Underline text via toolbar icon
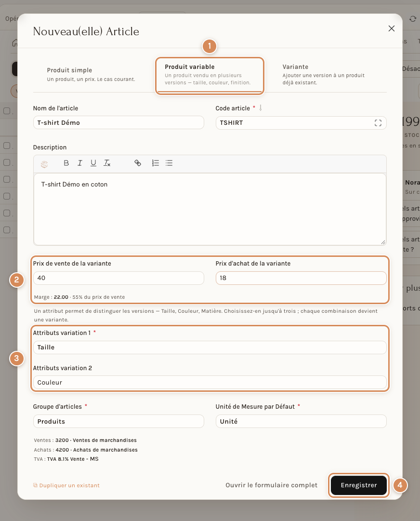Viewport: 420px width, 521px height. point(93,163)
